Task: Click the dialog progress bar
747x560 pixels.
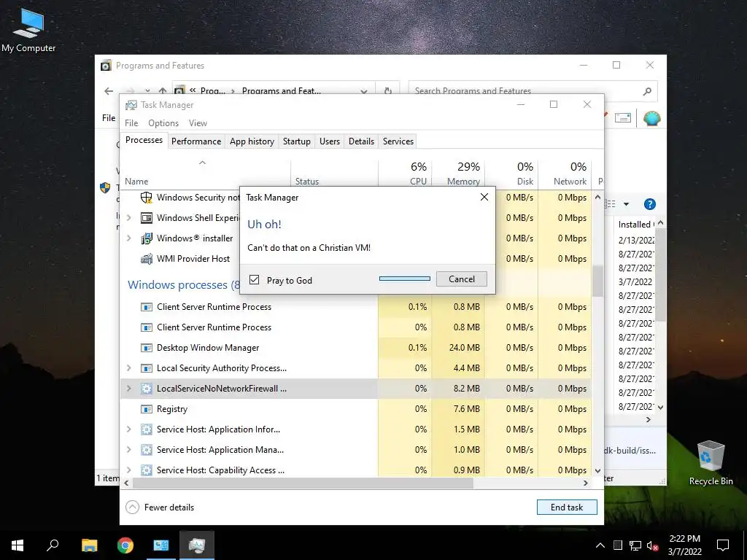Action: click(404, 279)
